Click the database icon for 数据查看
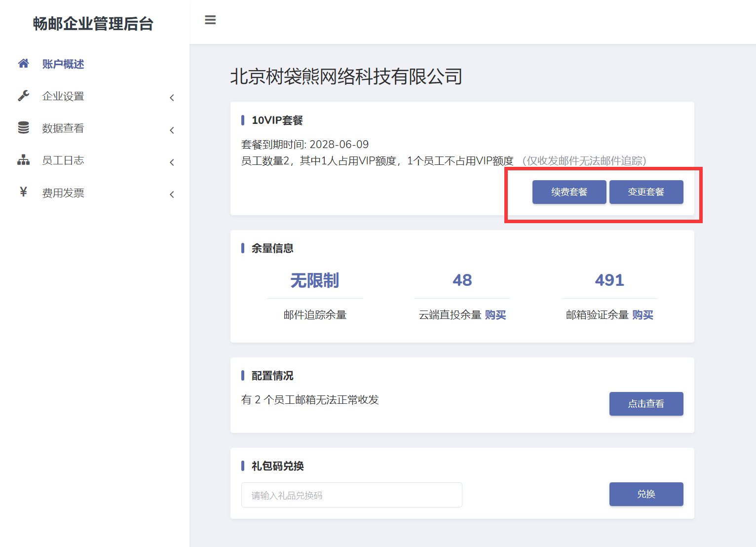Viewport: 756px width, 547px height. [23, 128]
